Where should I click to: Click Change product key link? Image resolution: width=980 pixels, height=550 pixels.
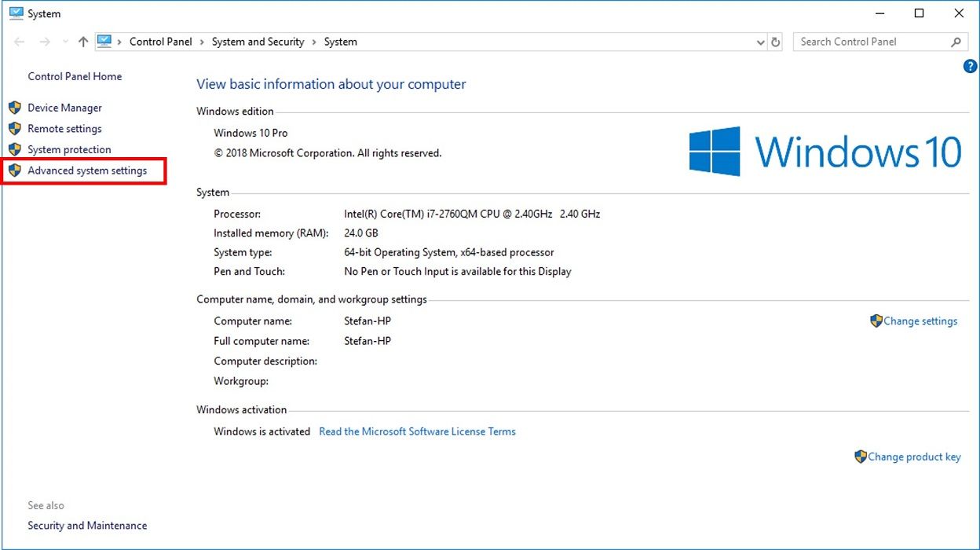[x=913, y=456]
